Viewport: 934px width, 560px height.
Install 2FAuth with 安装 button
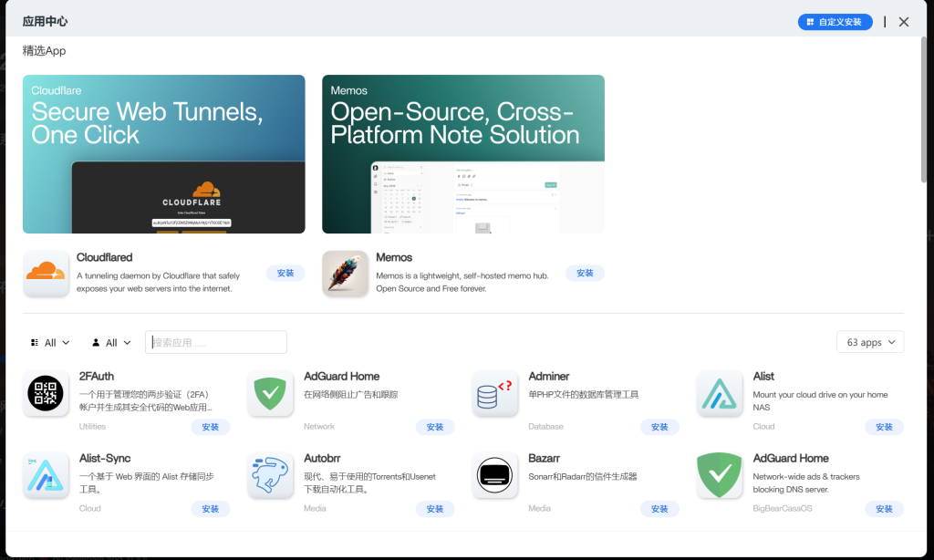coord(211,427)
